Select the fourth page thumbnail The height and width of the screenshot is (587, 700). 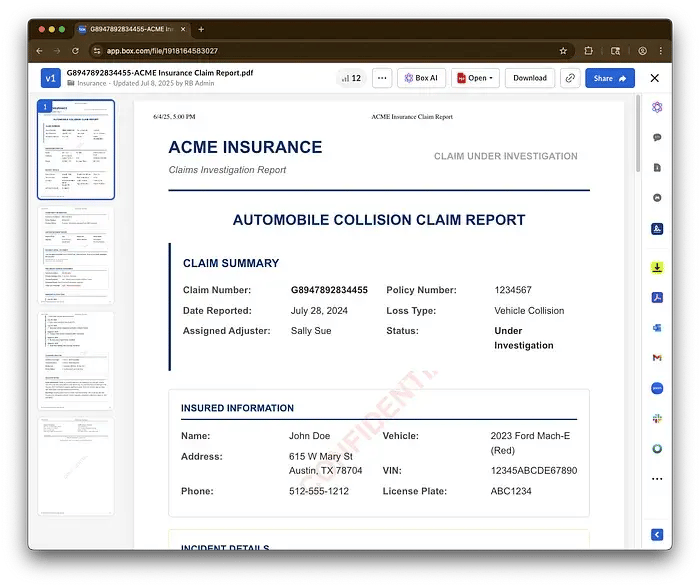point(76,466)
